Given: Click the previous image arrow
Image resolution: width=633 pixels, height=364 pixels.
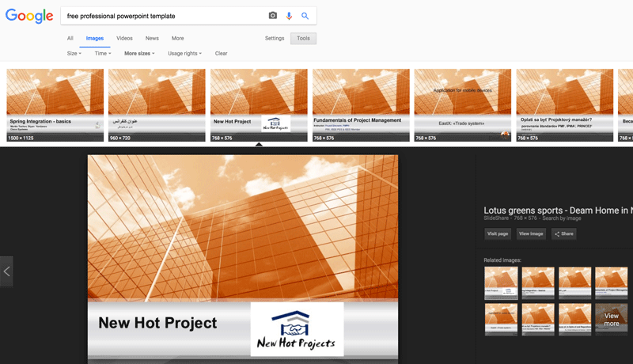Looking at the screenshot, I should (x=6, y=271).
